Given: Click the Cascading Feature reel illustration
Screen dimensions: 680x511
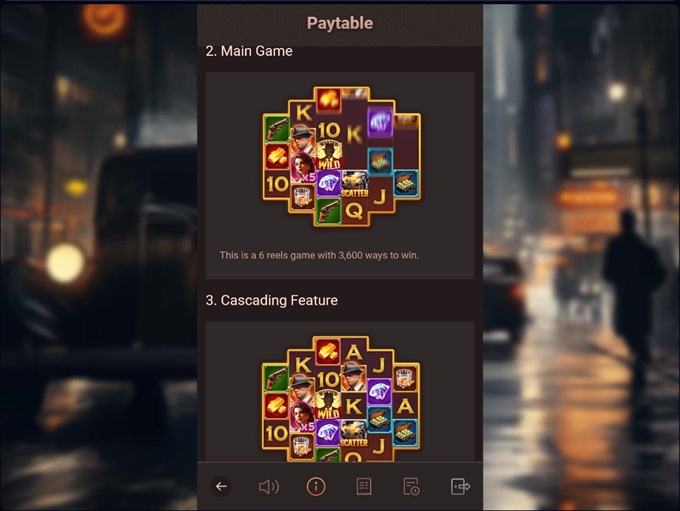Looking at the screenshot, I should click(x=341, y=398).
